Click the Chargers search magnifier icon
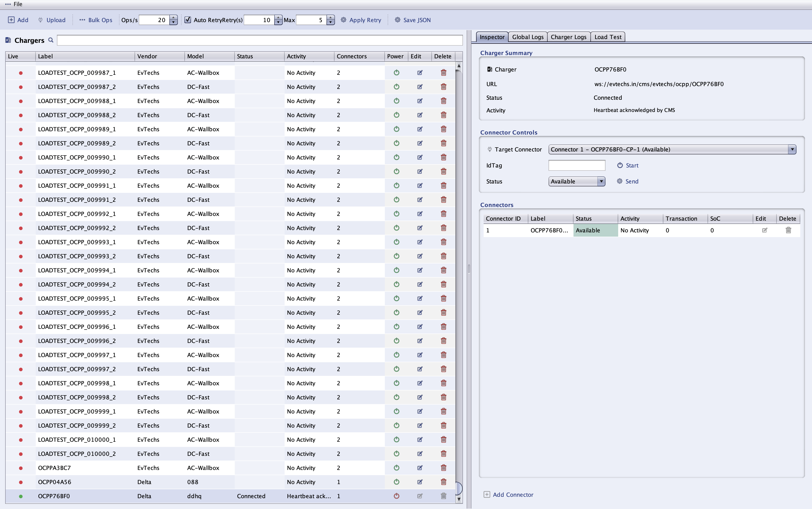Image resolution: width=812 pixels, height=509 pixels. point(51,40)
